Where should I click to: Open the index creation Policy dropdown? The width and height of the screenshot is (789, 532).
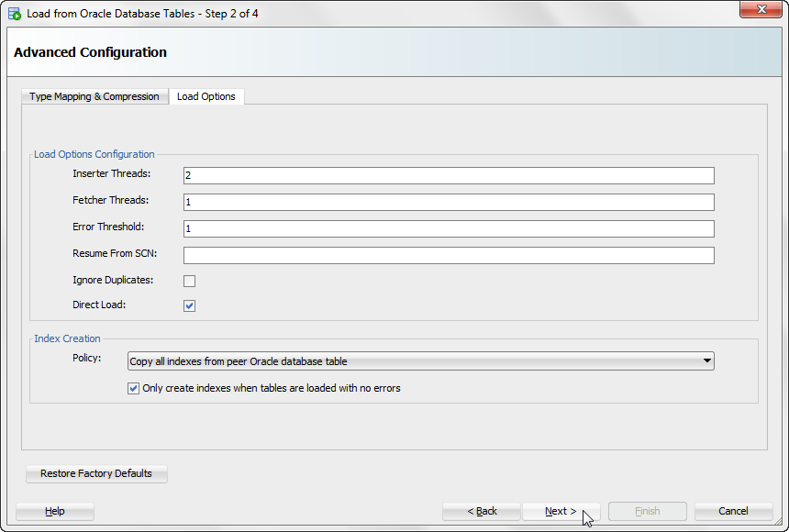tap(421, 360)
